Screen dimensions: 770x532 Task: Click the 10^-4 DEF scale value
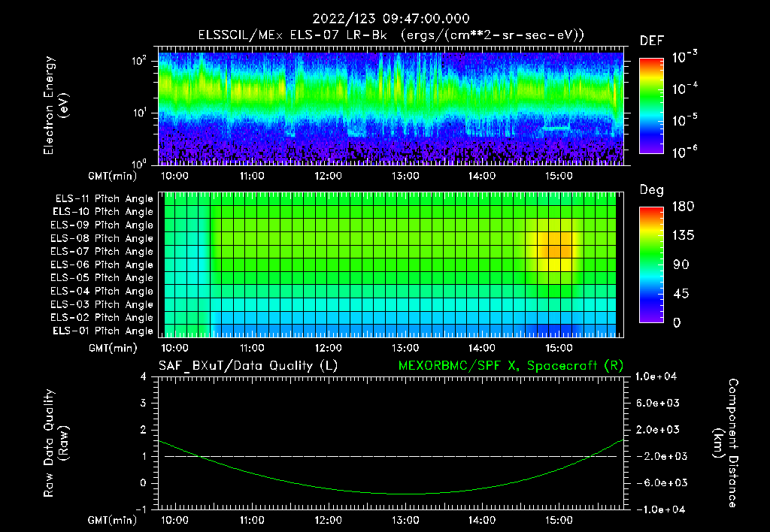point(684,89)
